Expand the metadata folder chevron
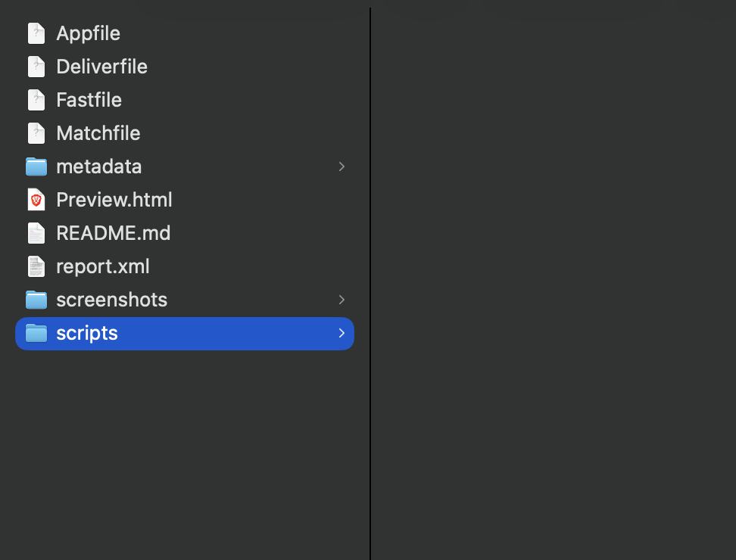Viewport: 736px width, 560px height. tap(341, 166)
